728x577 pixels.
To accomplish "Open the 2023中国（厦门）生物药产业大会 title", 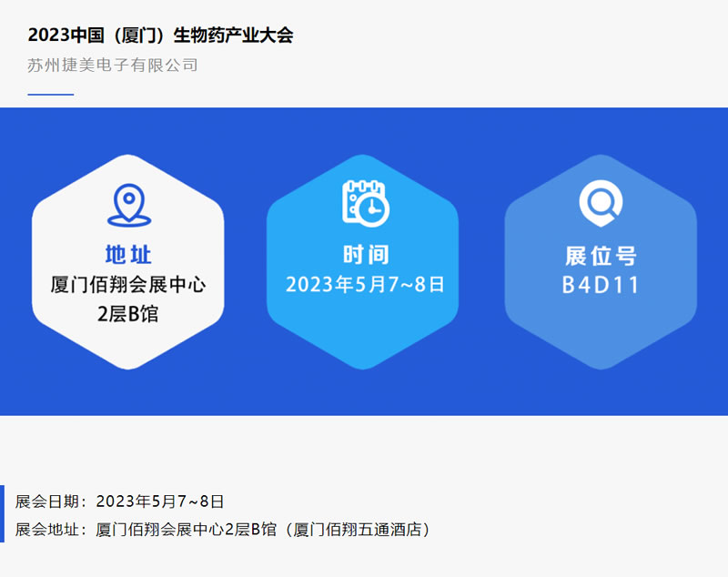I will coord(160,35).
